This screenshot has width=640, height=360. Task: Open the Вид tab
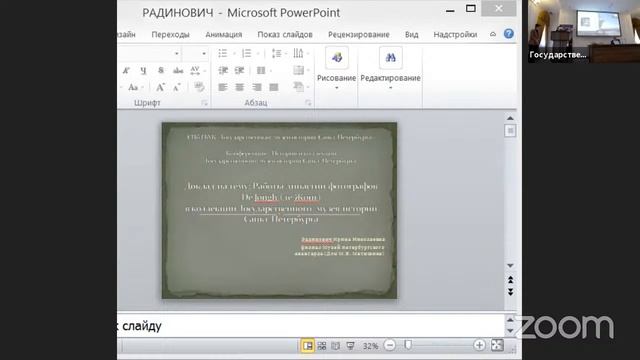(x=411, y=35)
